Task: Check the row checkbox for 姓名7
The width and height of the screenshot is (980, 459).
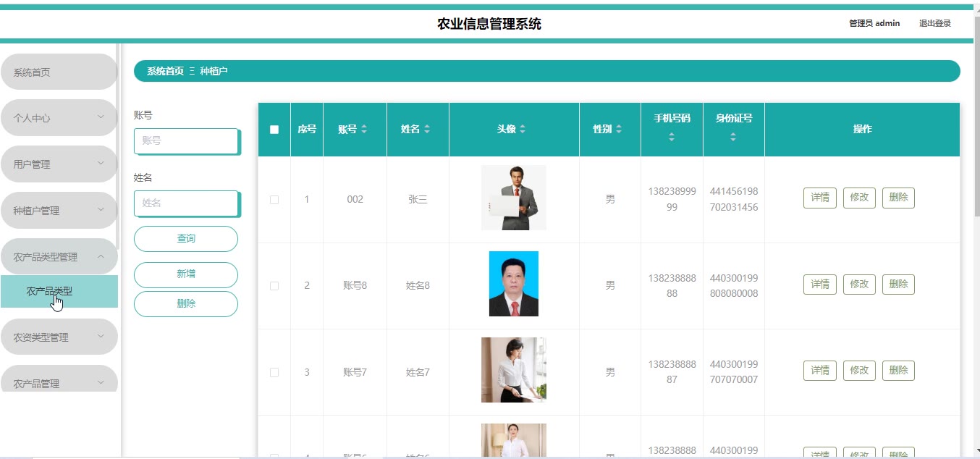Action: point(274,372)
